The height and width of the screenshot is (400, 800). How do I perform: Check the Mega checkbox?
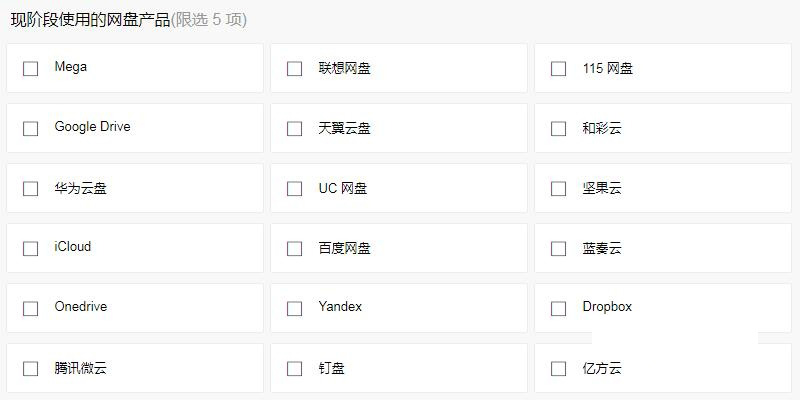[31, 68]
